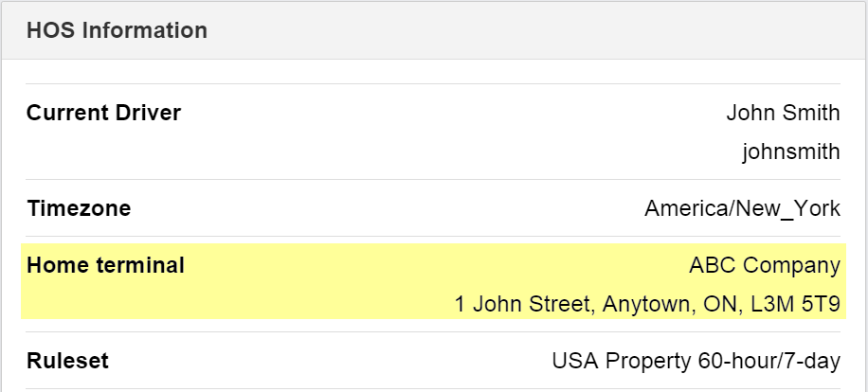Screen dimensions: 868x392
Task: Click the word Smith in the driver name
Action: (811, 114)
